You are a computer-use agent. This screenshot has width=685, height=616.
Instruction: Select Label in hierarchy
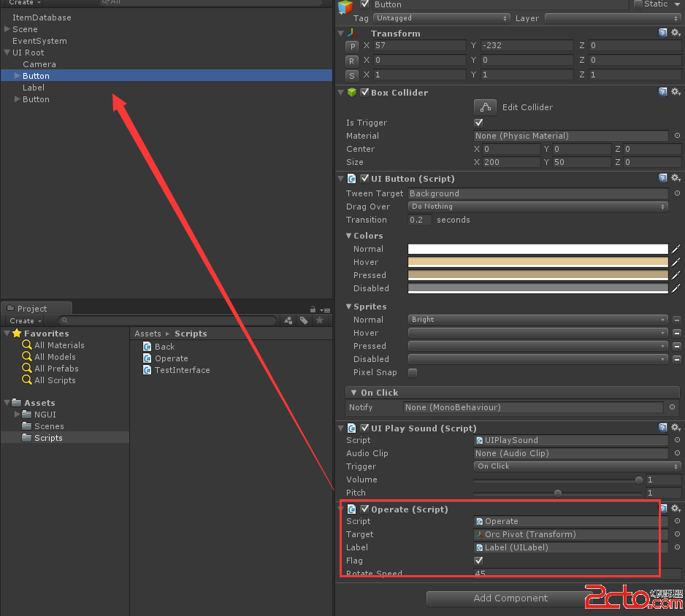pos(34,88)
